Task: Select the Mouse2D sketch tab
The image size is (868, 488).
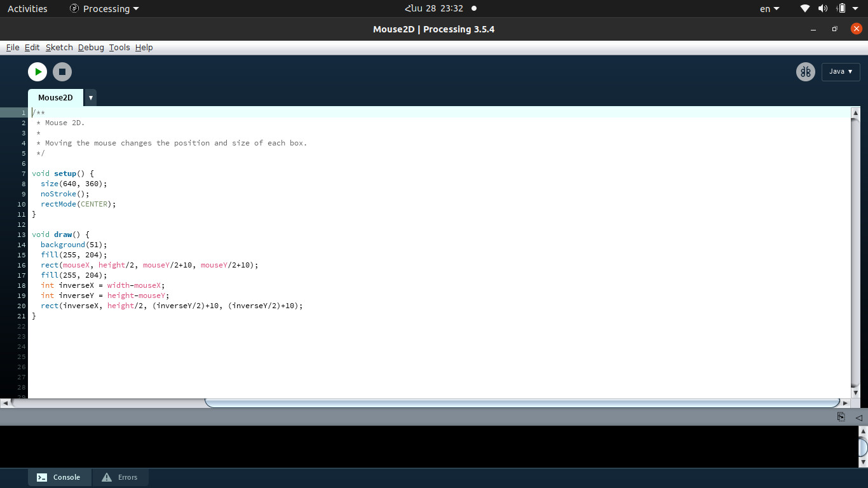Action: click(x=56, y=98)
